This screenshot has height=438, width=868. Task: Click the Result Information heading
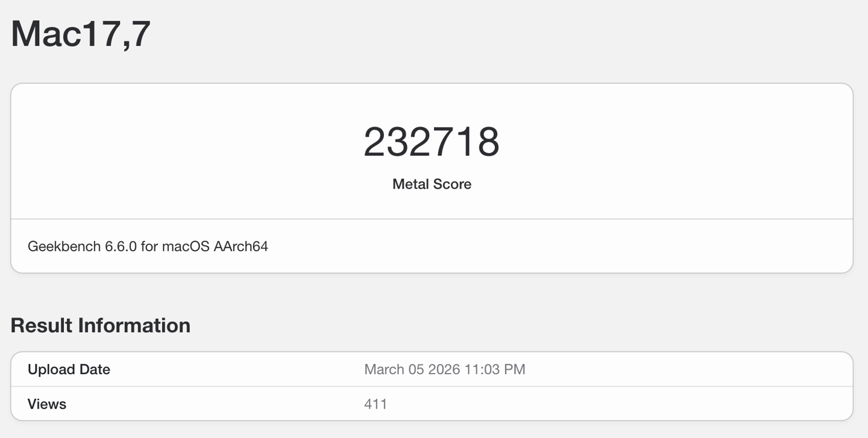[101, 325]
